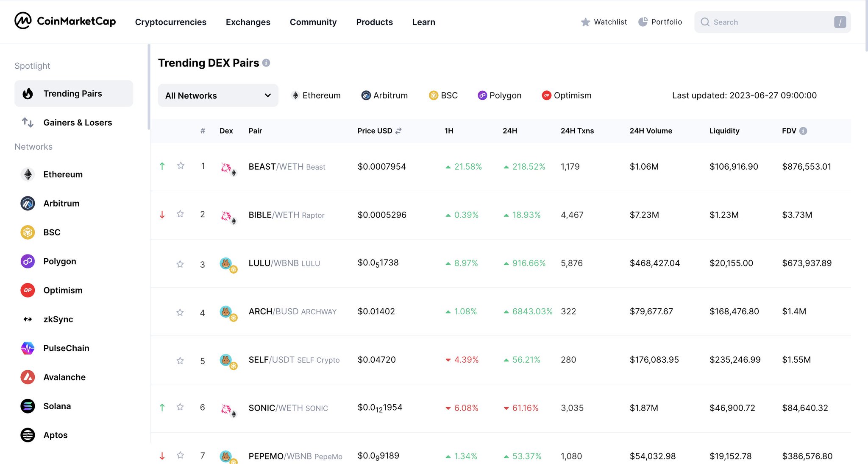This screenshot has height=464, width=868.
Task: Open the Community menu
Action: (313, 22)
